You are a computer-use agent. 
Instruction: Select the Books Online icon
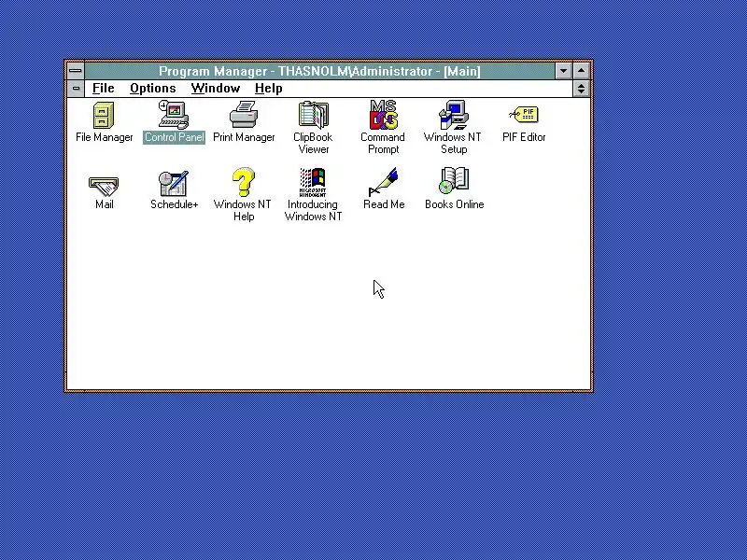pyautogui.click(x=454, y=181)
